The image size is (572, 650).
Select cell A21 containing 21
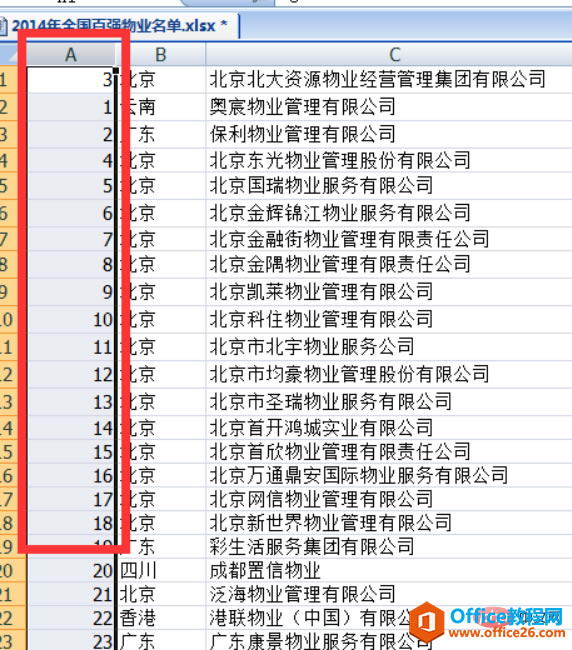[71, 594]
